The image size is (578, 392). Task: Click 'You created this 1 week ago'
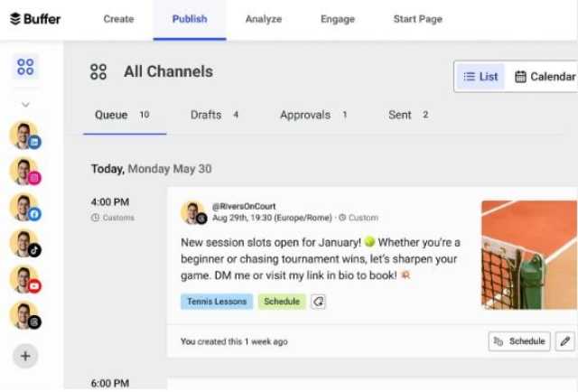(x=234, y=341)
